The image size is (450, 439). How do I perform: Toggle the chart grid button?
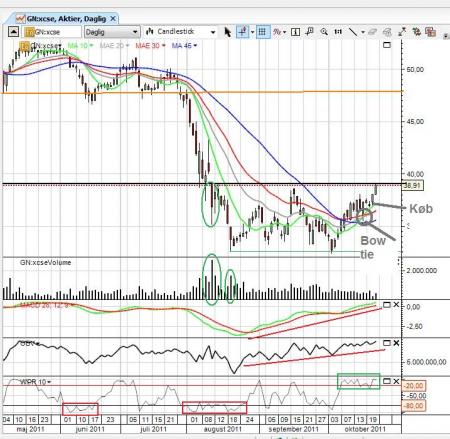[262, 32]
